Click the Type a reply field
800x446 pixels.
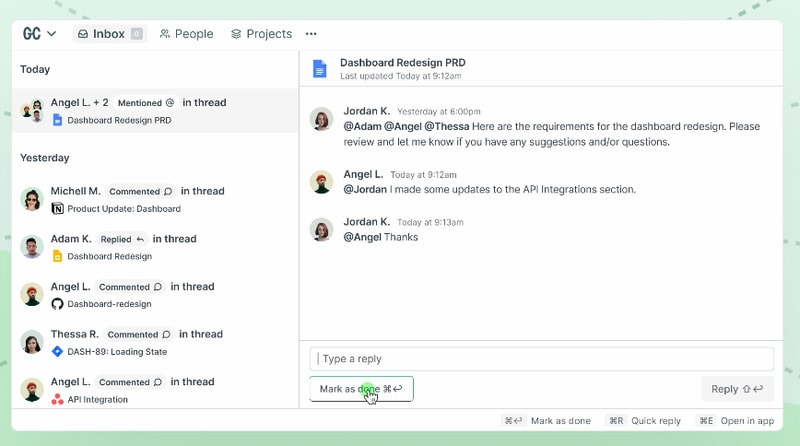click(x=541, y=359)
